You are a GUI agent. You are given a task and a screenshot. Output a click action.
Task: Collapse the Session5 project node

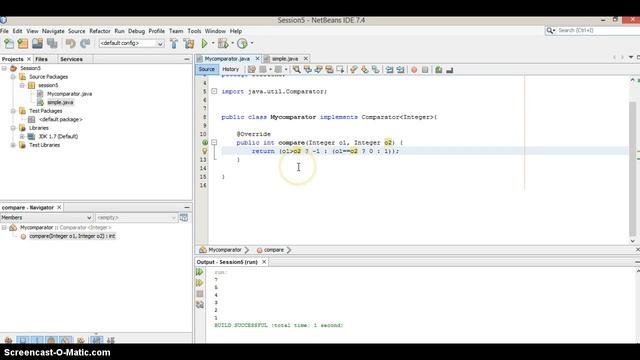coord(4,68)
